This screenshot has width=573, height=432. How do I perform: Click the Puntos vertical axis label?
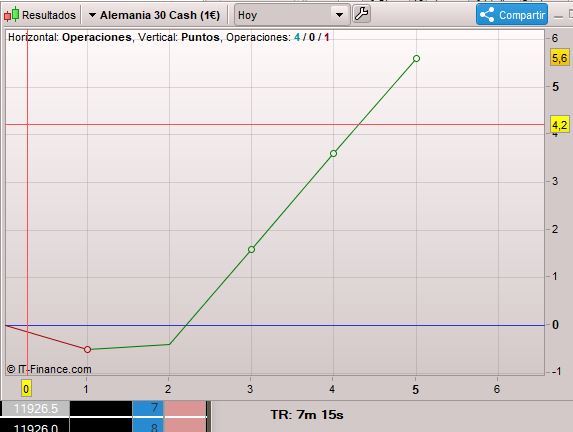(200, 37)
